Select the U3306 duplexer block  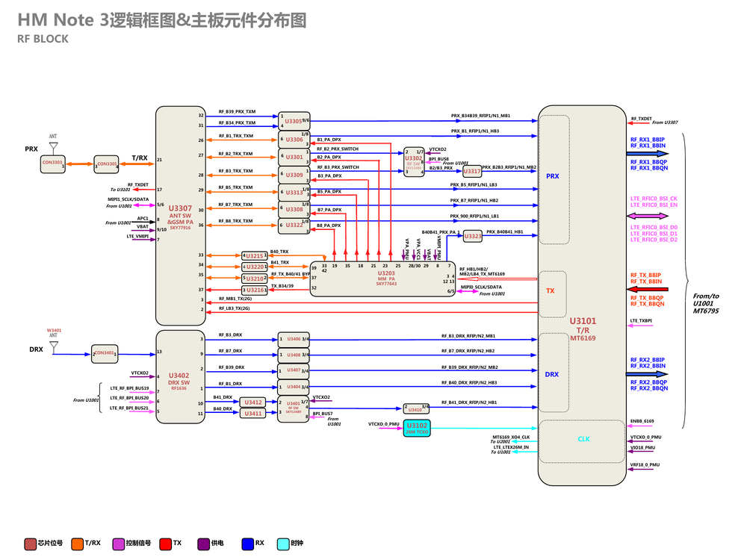(x=294, y=140)
